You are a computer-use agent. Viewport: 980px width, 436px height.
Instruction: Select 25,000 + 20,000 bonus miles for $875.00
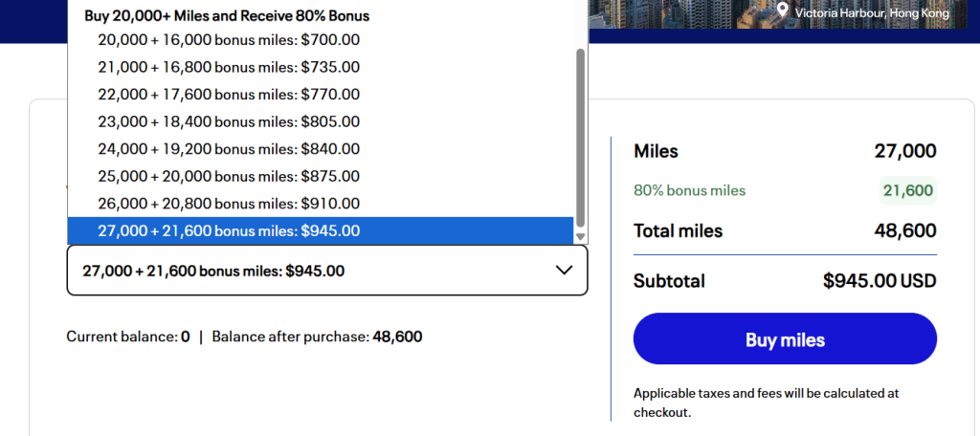pos(229,176)
